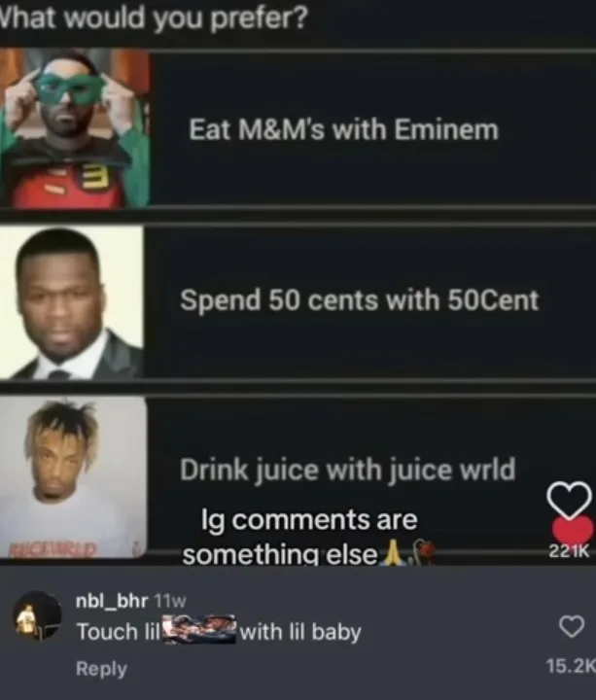Click the green masked costume thumbnail

[x=75, y=128]
